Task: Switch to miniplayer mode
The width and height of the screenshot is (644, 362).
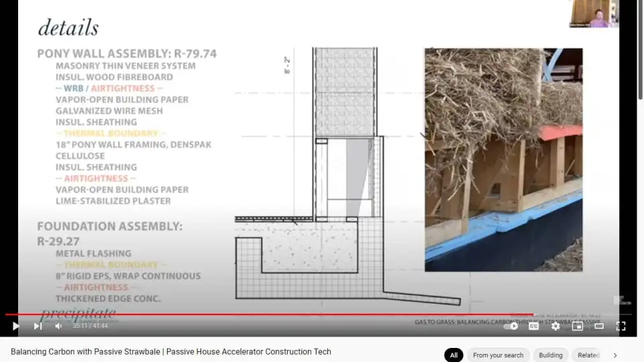Action: [577, 326]
